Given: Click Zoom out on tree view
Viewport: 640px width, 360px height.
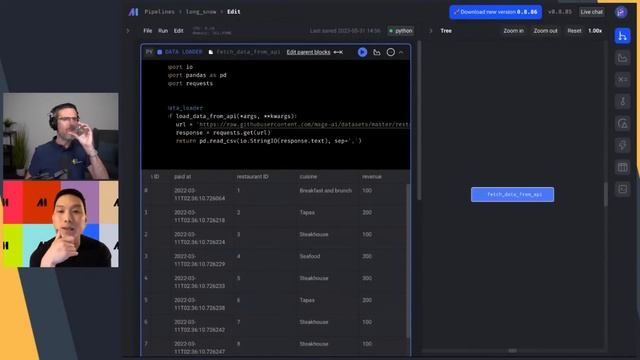Looking at the screenshot, I should 545,31.
